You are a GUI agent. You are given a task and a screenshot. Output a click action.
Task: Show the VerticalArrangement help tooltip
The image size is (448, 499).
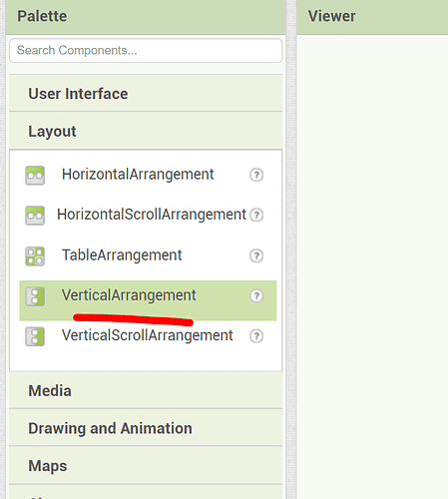click(x=256, y=295)
